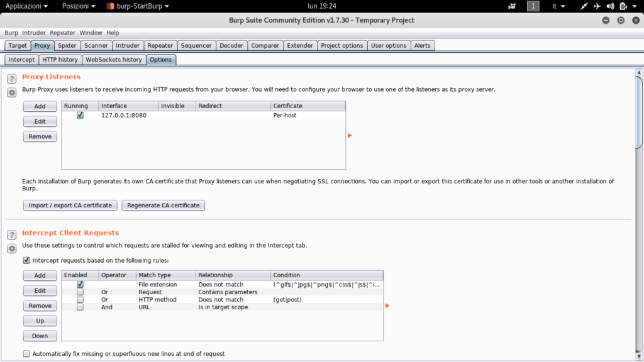This screenshot has height=362, width=644.
Task: Click workspace 1 indicator in top bar
Action: [x=533, y=6]
